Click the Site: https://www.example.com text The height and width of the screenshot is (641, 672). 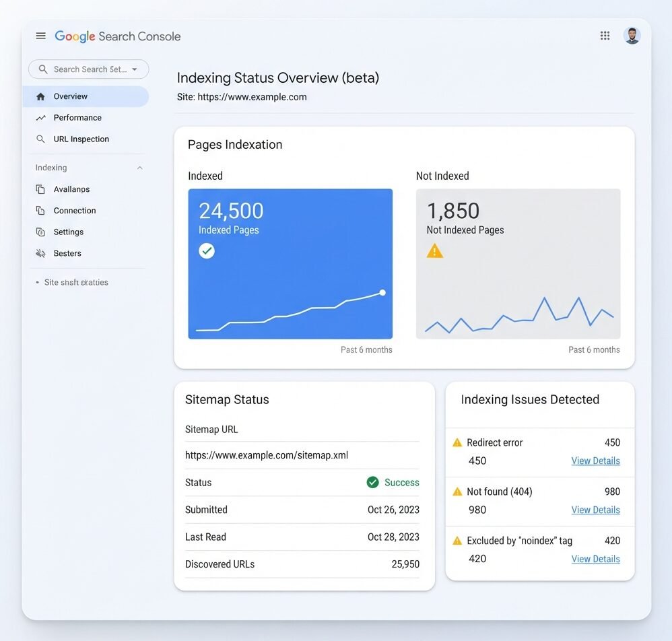tap(242, 97)
